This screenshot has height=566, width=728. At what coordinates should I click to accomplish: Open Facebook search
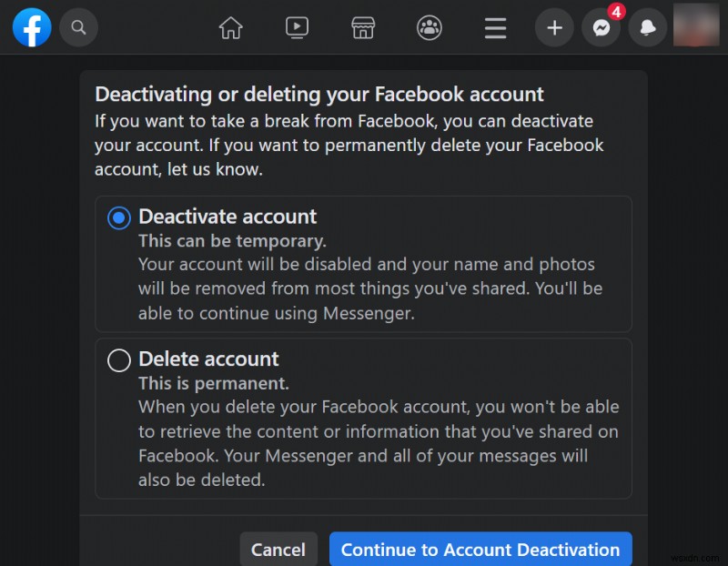point(78,27)
